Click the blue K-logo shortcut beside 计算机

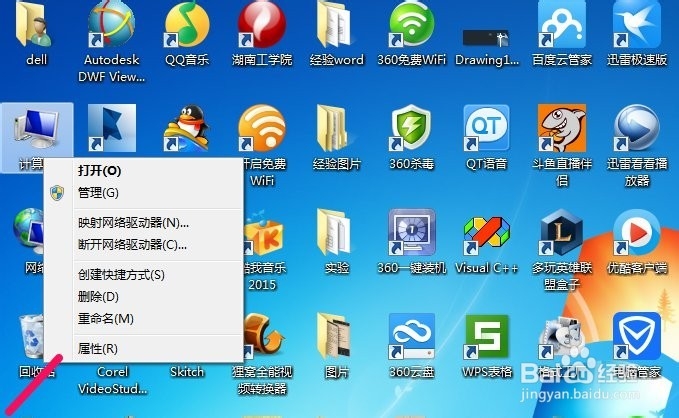point(112,128)
